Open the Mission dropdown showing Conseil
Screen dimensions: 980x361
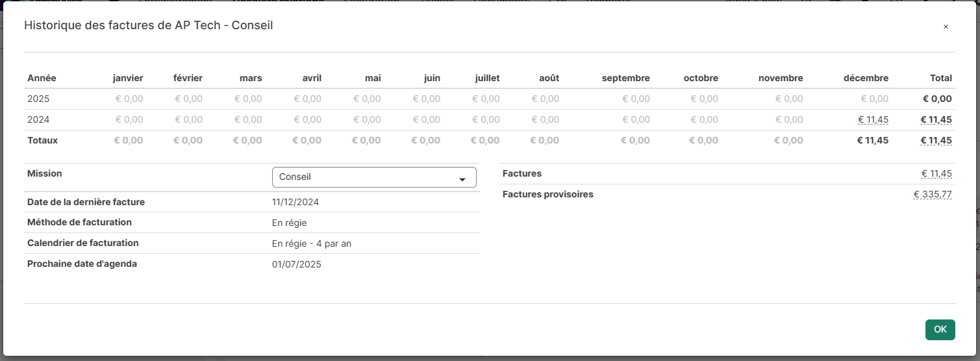(x=373, y=177)
